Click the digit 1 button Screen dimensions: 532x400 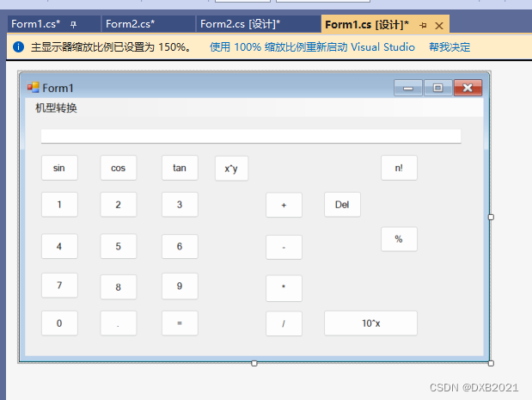[x=59, y=205]
